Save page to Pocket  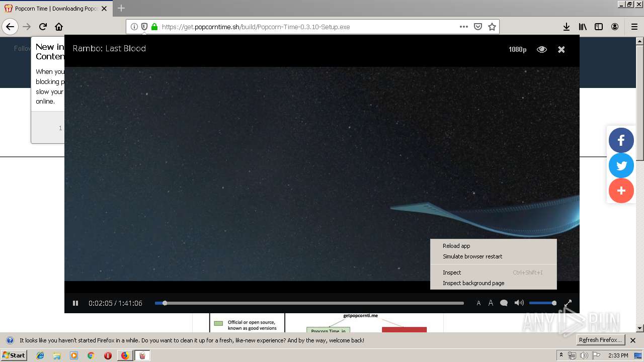click(478, 27)
